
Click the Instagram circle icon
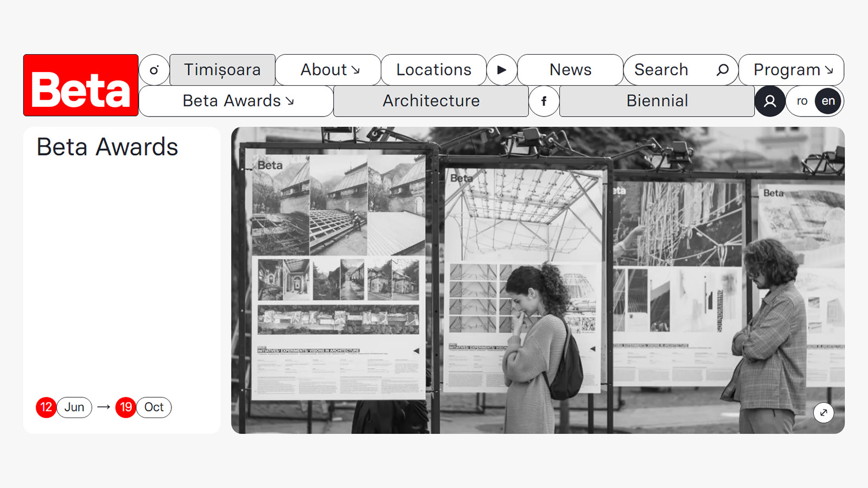click(155, 70)
